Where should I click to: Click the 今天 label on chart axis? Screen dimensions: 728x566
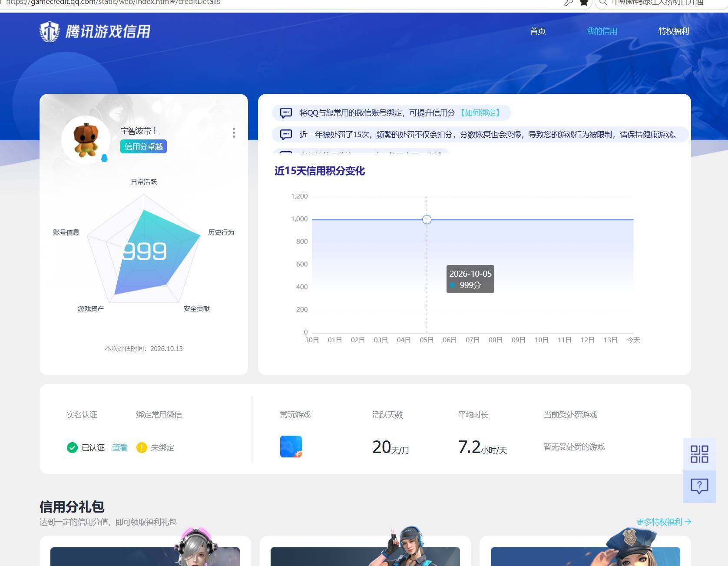pos(633,340)
